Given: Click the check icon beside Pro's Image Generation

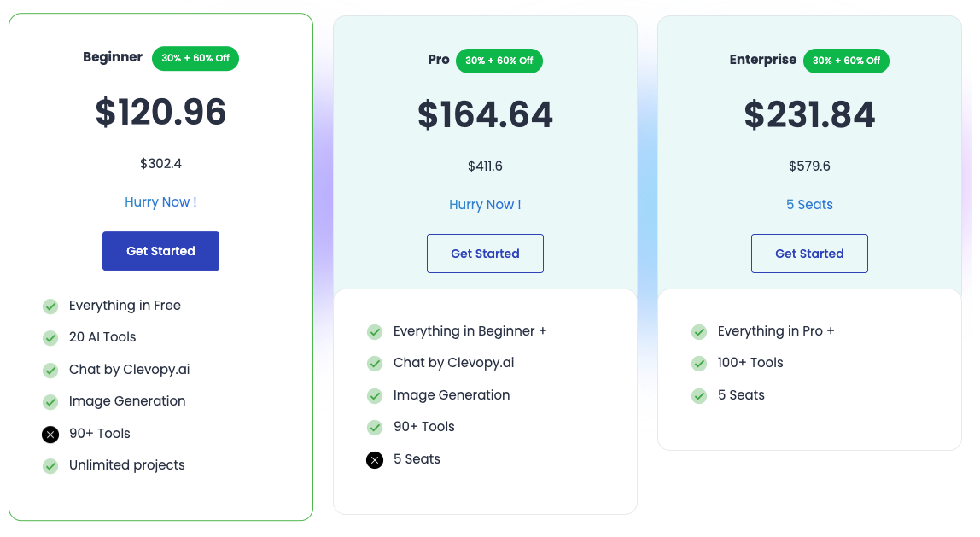Looking at the screenshot, I should point(375,396).
